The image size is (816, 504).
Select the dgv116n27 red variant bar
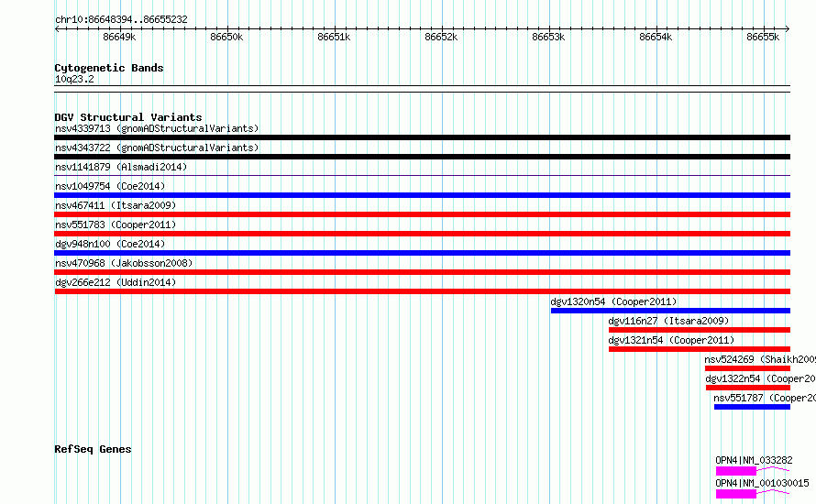(700, 330)
